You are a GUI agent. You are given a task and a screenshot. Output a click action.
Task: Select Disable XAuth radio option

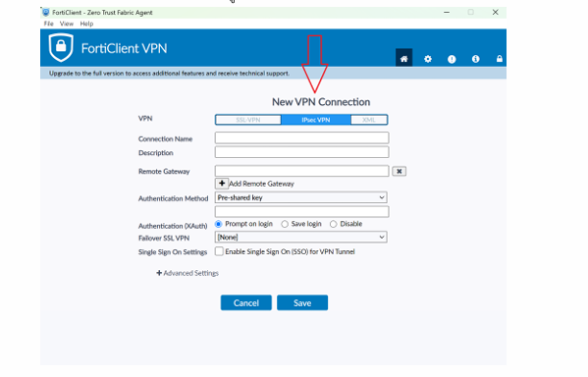pos(333,224)
